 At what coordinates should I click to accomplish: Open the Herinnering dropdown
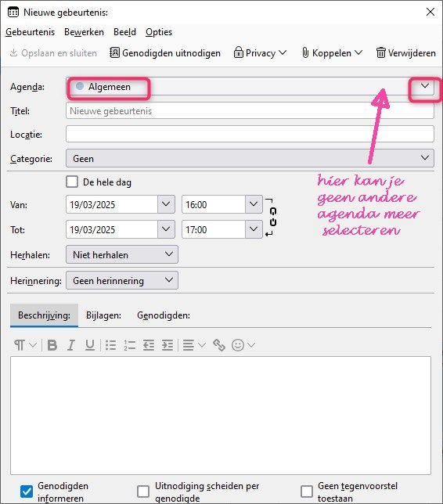[122, 280]
